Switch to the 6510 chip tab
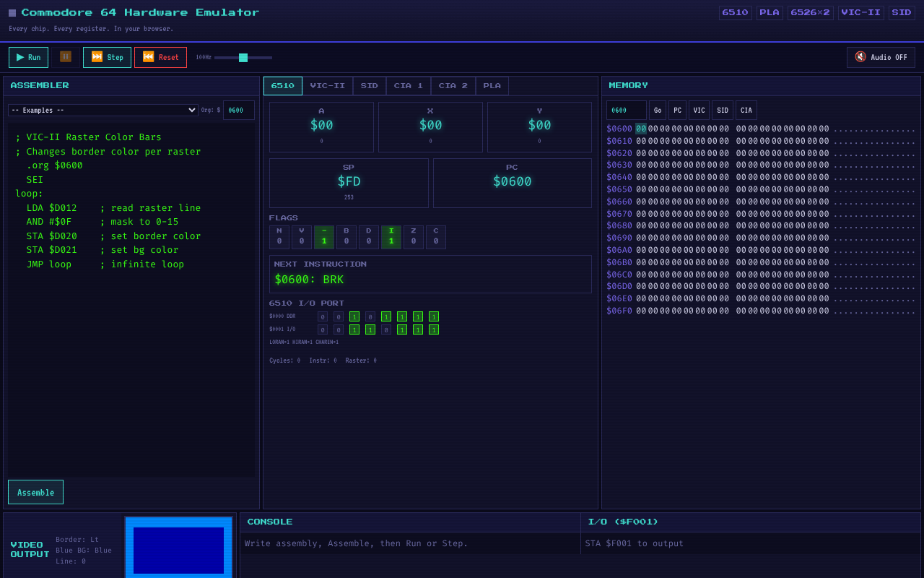This screenshot has height=578, width=924. pyautogui.click(x=283, y=86)
